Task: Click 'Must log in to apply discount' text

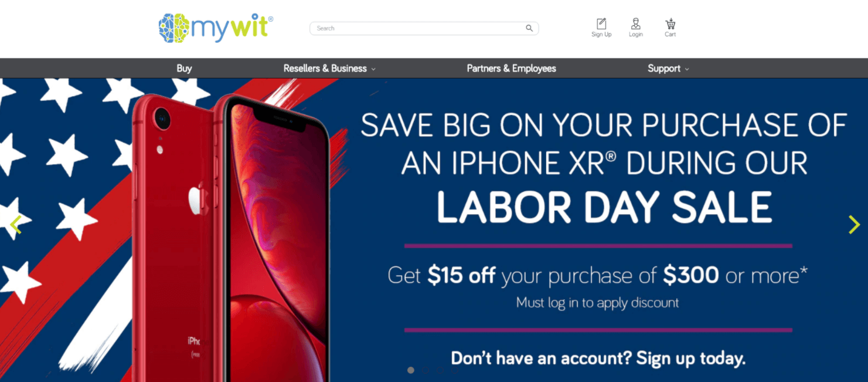Action: (x=597, y=303)
